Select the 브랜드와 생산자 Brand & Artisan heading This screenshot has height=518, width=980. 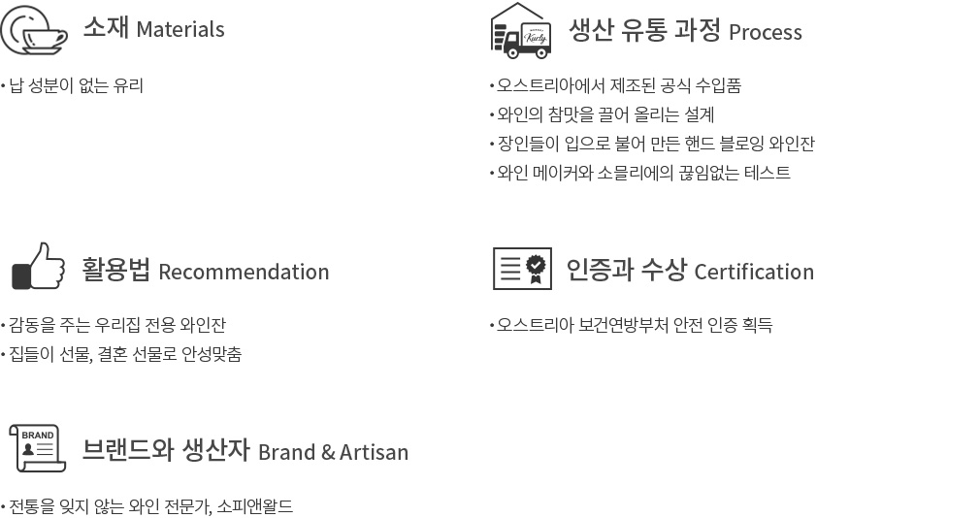click(245, 450)
